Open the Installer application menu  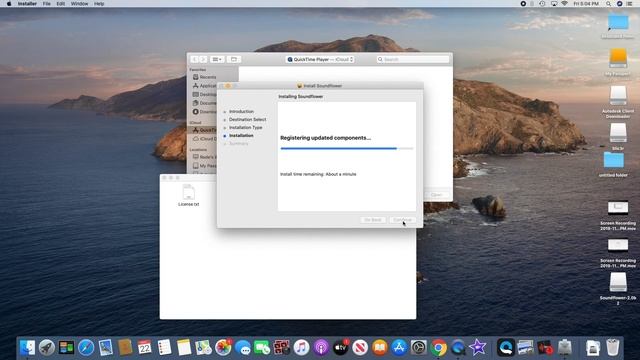[27, 4]
